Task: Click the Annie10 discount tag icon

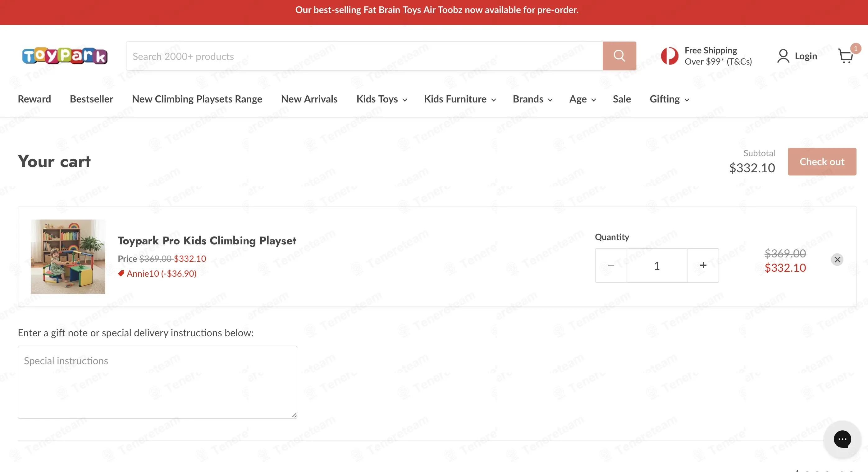Action: (x=121, y=273)
